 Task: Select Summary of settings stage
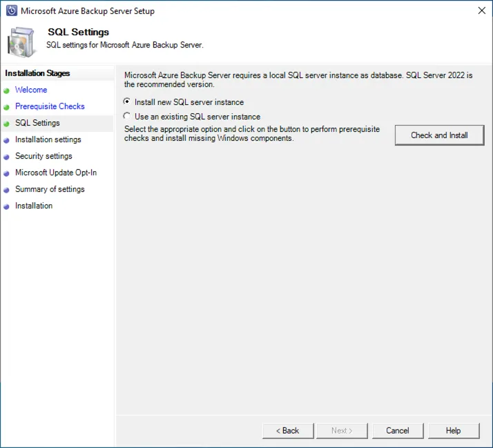coord(50,189)
